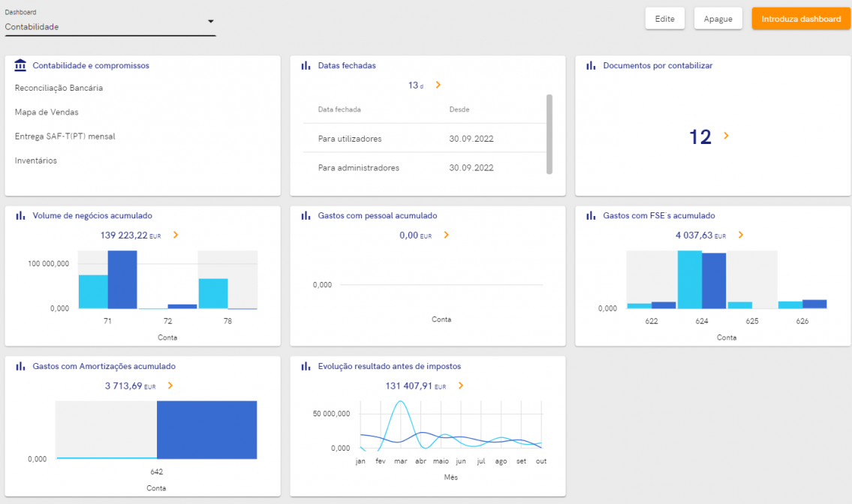Select Entrega SAF-T(PT) mensal
Image resolution: width=852 pixels, height=504 pixels.
click(x=65, y=136)
